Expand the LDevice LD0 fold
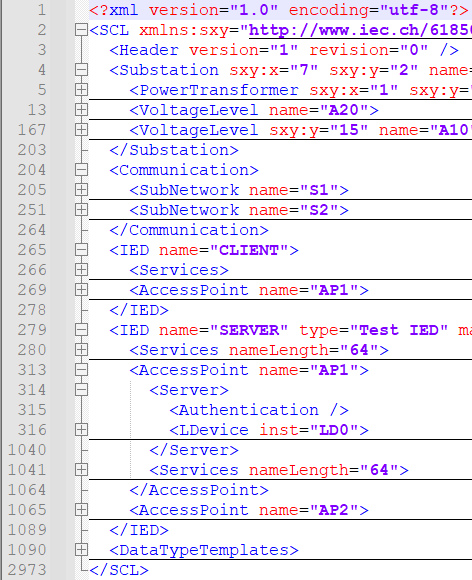The width and height of the screenshot is (472, 580). click(81, 430)
